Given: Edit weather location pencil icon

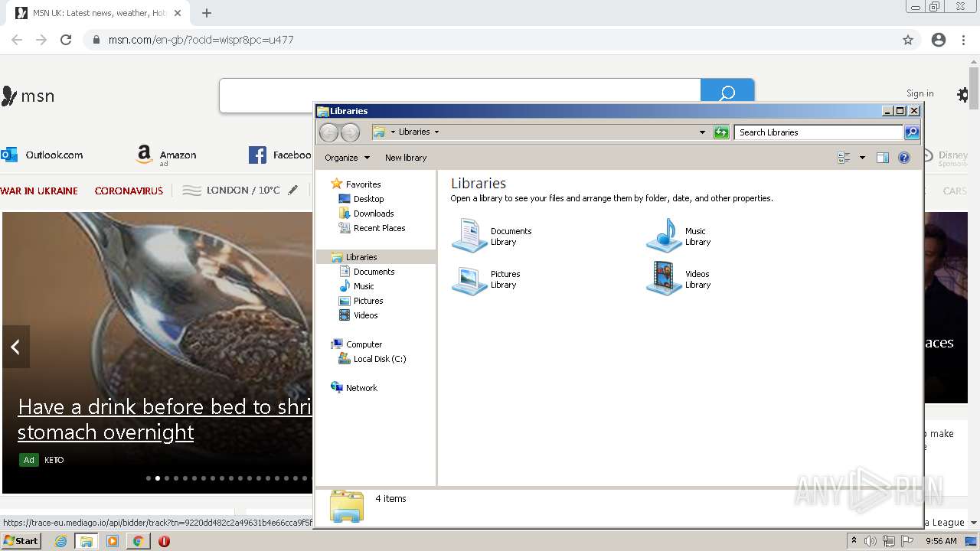Looking at the screenshot, I should click(x=293, y=190).
